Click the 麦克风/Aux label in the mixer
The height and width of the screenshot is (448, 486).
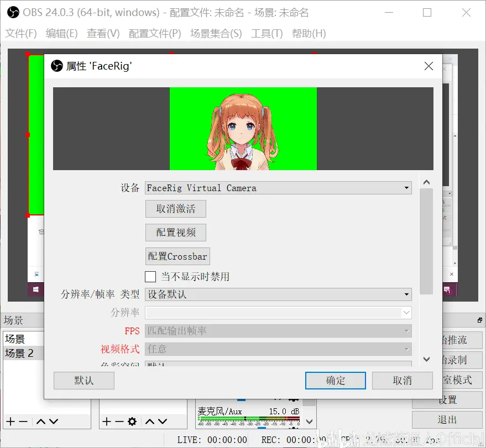pos(220,411)
